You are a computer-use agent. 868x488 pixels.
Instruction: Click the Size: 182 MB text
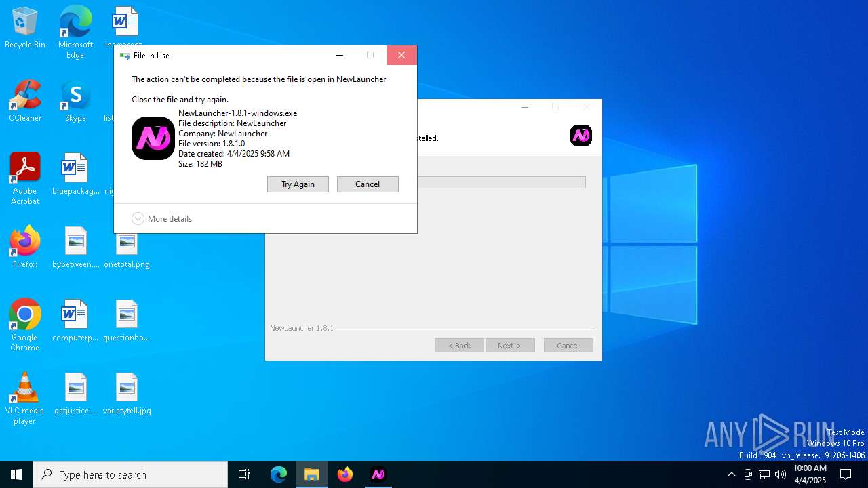pyautogui.click(x=200, y=164)
